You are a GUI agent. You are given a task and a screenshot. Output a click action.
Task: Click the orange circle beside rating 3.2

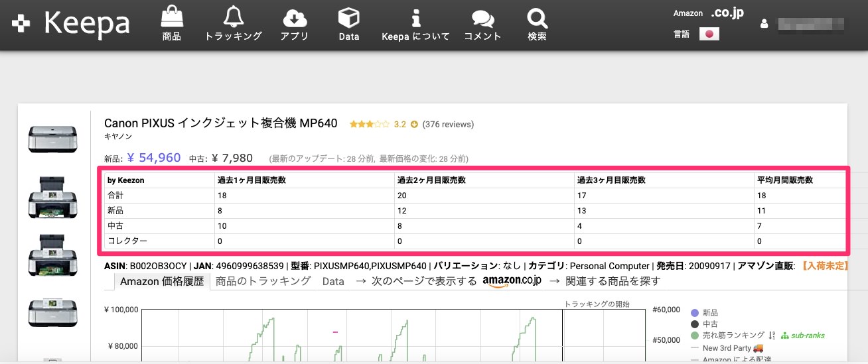(415, 124)
